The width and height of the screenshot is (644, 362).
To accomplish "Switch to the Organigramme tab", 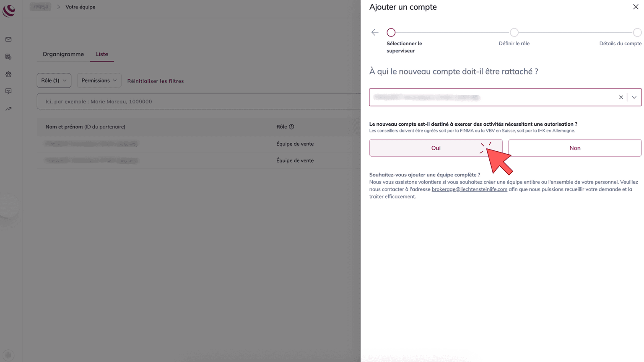I will pos(63,54).
